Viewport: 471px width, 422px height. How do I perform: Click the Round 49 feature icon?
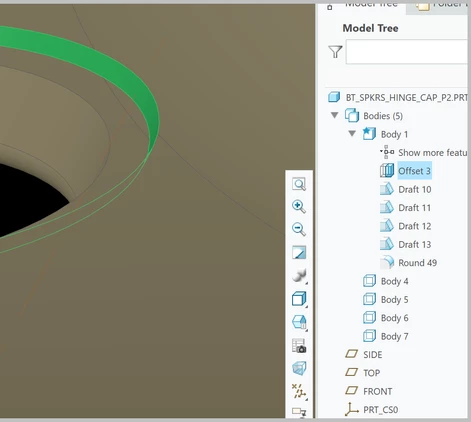point(387,262)
